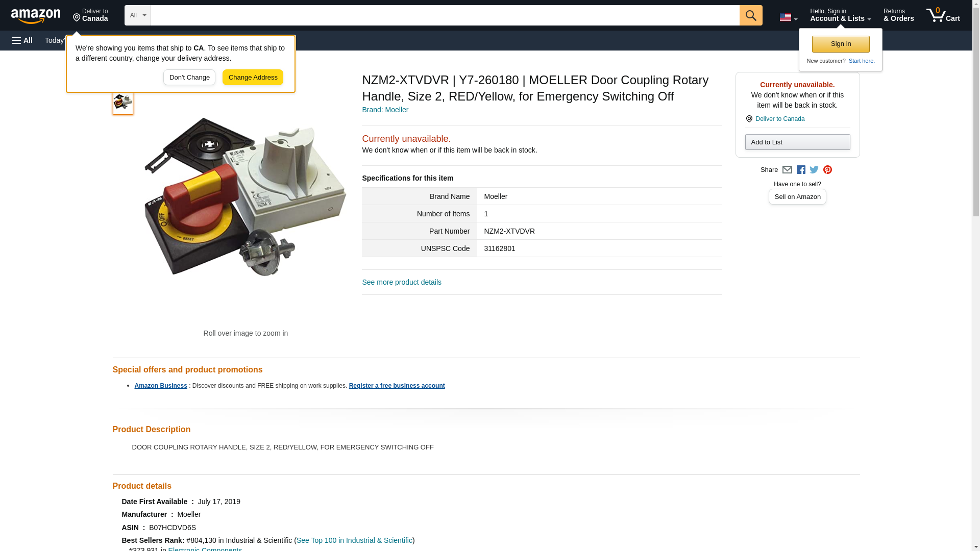Viewport: 980px width, 551px height.
Task: Share product via email icon
Action: coord(787,170)
